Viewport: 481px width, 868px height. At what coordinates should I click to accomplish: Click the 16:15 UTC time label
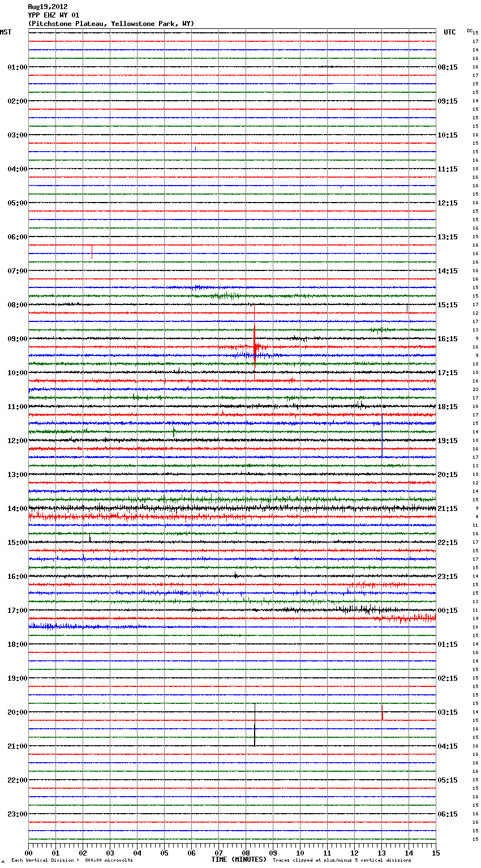[x=448, y=339]
